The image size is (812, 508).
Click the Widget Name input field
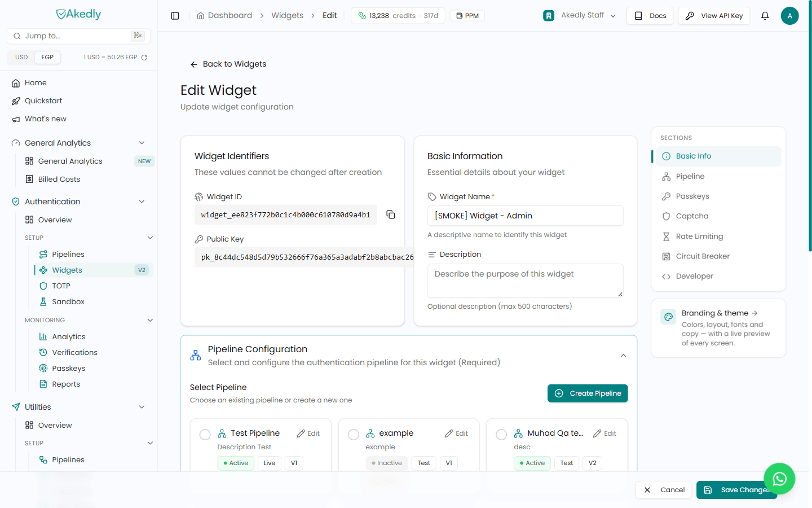(x=526, y=216)
